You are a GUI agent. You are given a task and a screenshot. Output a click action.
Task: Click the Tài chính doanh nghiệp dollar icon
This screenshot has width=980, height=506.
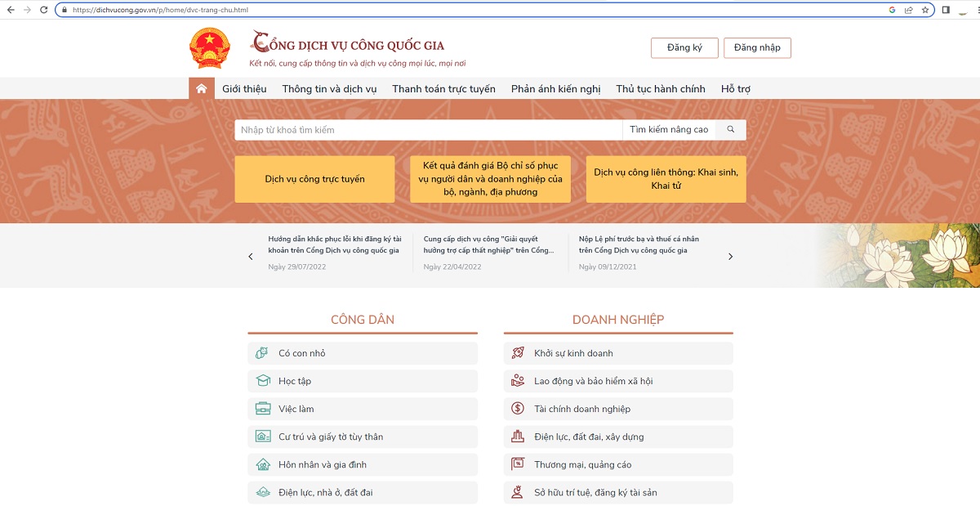(518, 409)
